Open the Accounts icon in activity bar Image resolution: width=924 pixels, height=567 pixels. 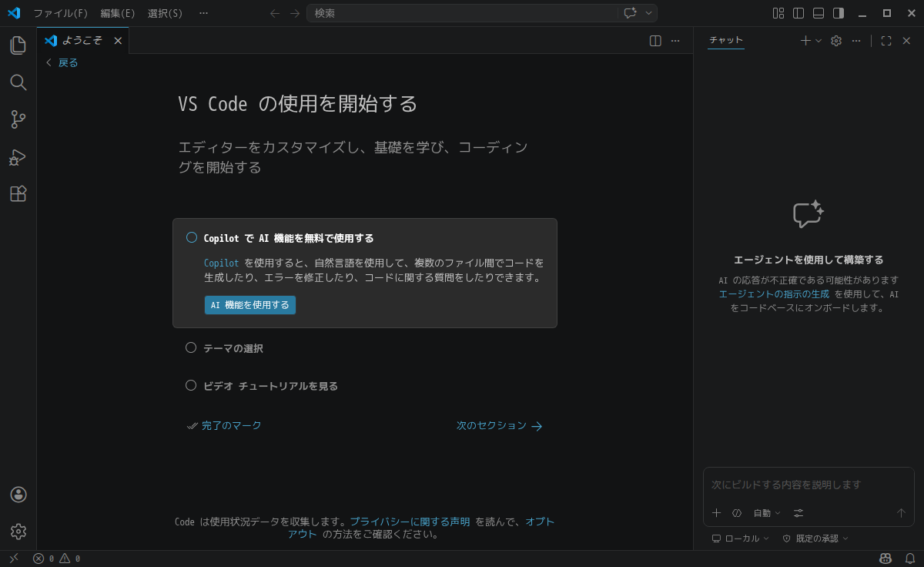(18, 495)
